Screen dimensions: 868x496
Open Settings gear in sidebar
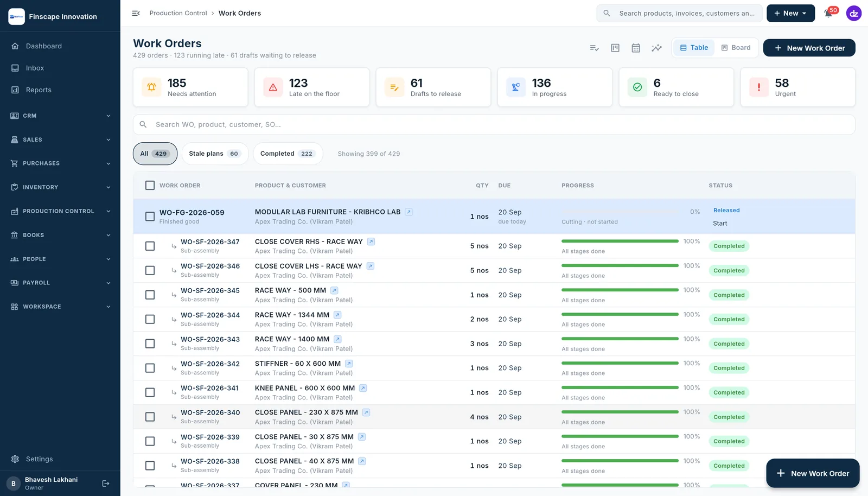pyautogui.click(x=15, y=459)
